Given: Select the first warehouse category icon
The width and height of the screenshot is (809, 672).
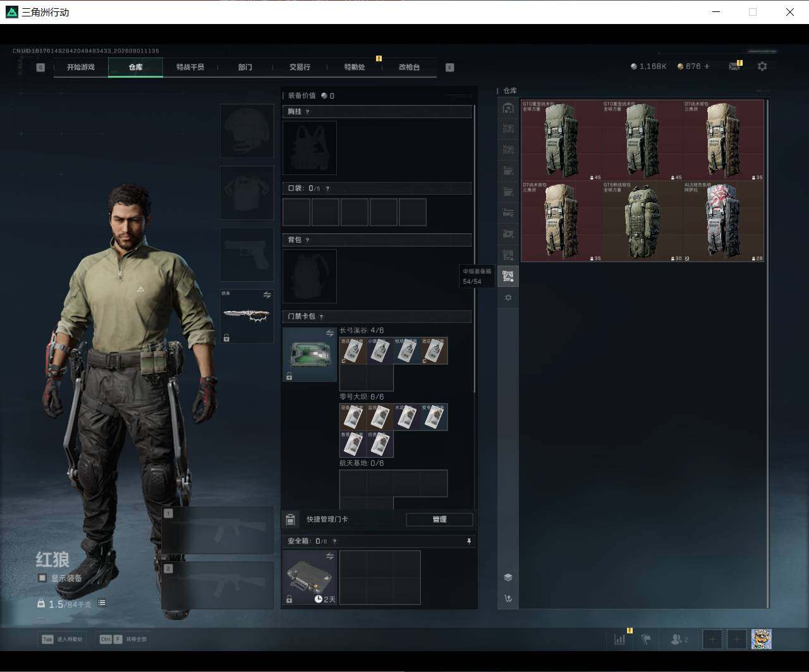Looking at the screenshot, I should point(508,108).
